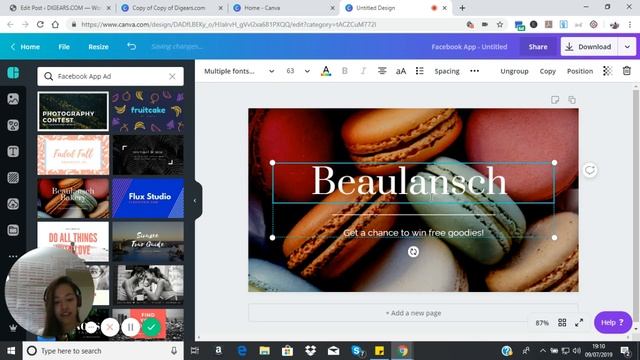Image resolution: width=640 pixels, height=360 pixels.
Task: Select the Sunset Tour Guide template
Action: [148, 242]
